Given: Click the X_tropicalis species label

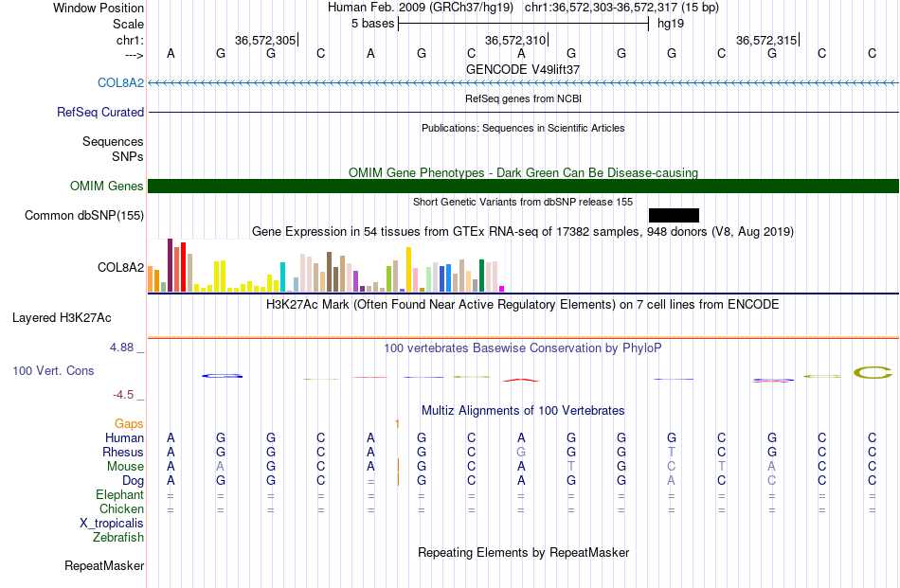Looking at the screenshot, I should (x=112, y=524).
